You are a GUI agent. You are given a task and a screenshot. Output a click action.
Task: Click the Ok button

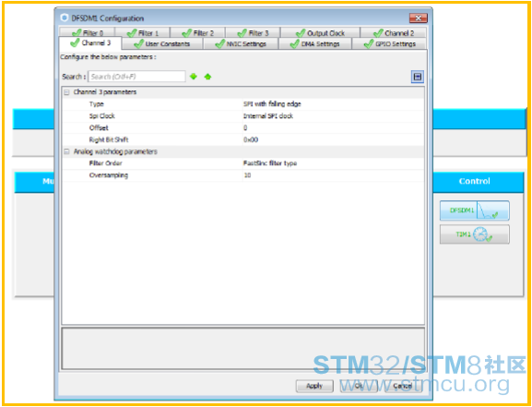(x=359, y=386)
